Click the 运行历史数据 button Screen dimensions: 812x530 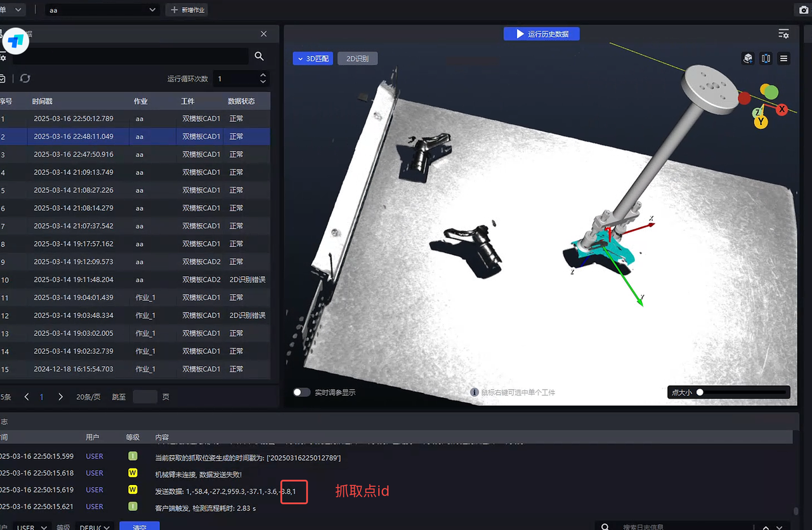pos(541,34)
